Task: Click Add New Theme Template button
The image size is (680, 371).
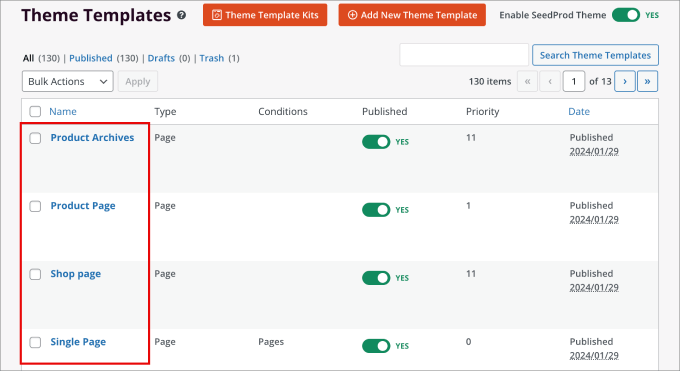Action: [412, 15]
